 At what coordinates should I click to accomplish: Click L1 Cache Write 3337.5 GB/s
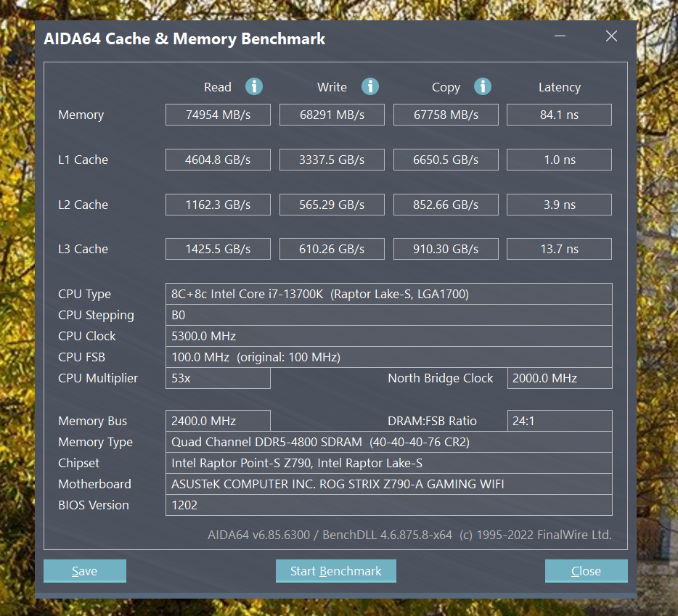332,160
